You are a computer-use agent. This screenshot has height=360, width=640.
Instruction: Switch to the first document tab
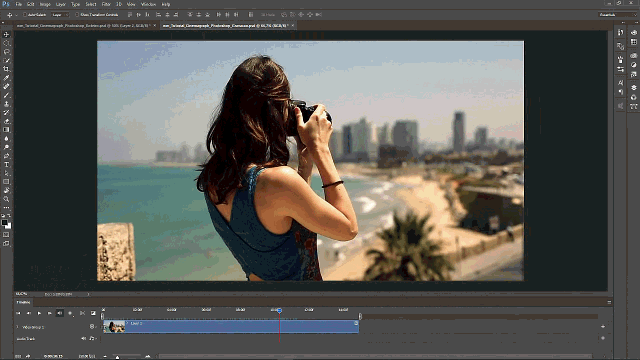click(83, 25)
